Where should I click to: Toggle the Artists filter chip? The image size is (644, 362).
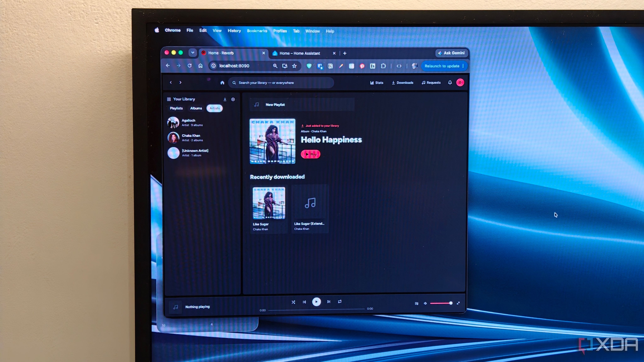tap(214, 108)
